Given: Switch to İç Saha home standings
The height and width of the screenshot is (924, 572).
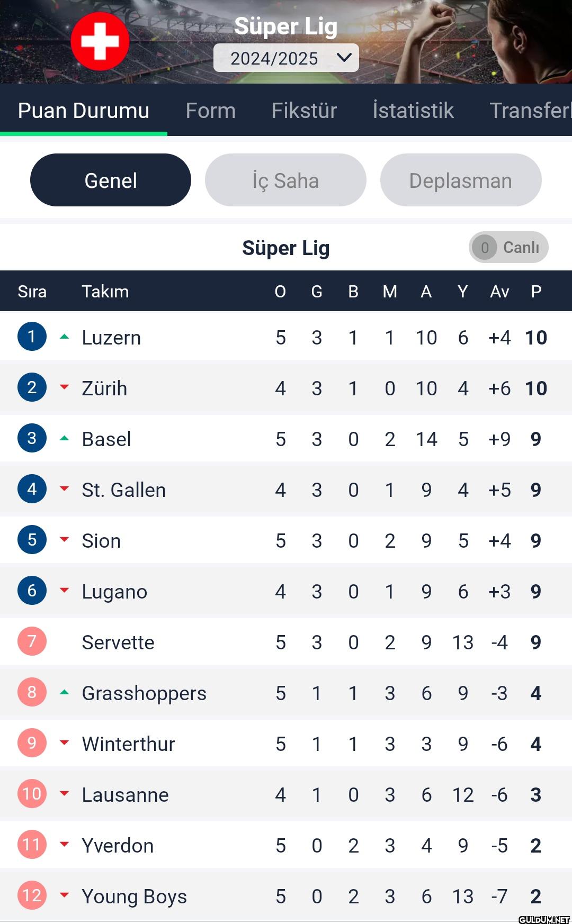Looking at the screenshot, I should click(285, 180).
